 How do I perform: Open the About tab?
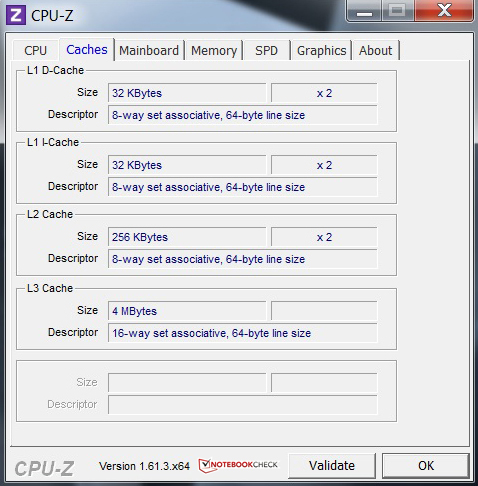375,51
